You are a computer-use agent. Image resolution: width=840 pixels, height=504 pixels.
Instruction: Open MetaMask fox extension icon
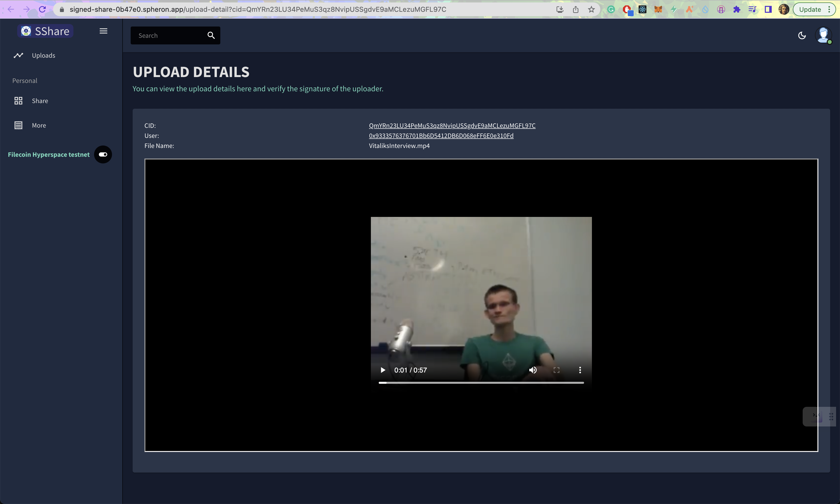[x=658, y=10]
